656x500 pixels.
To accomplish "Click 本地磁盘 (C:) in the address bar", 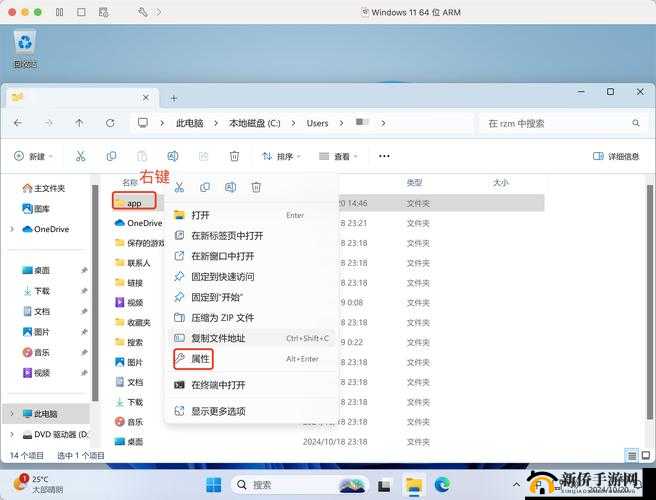I will tap(254, 123).
